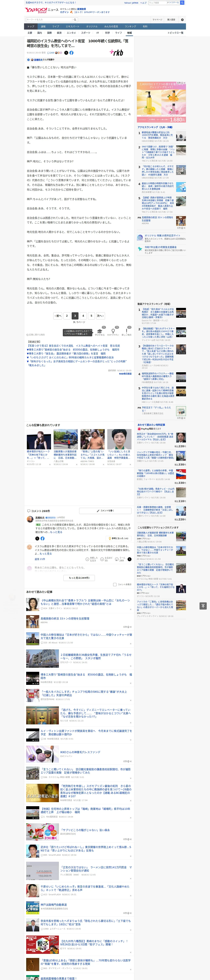Viewport: 210px width, 980px height.
Task: Open the トピックス一覧 link
Action: 175,33
